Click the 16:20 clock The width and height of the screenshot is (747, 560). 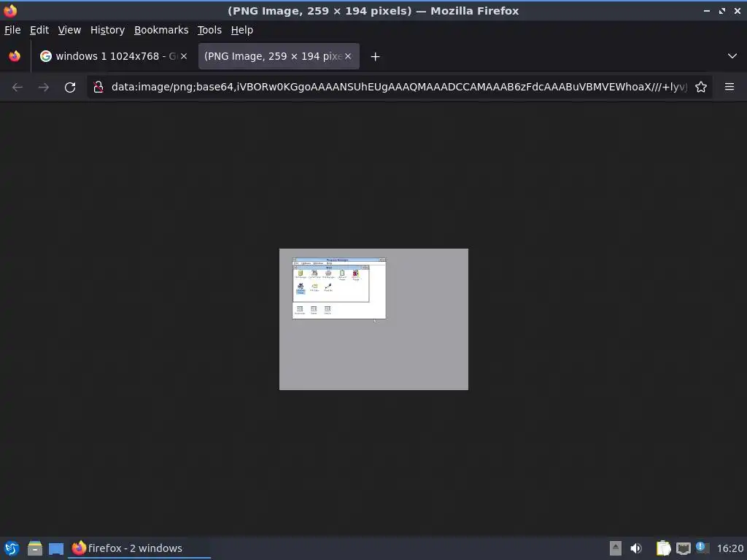(x=729, y=548)
